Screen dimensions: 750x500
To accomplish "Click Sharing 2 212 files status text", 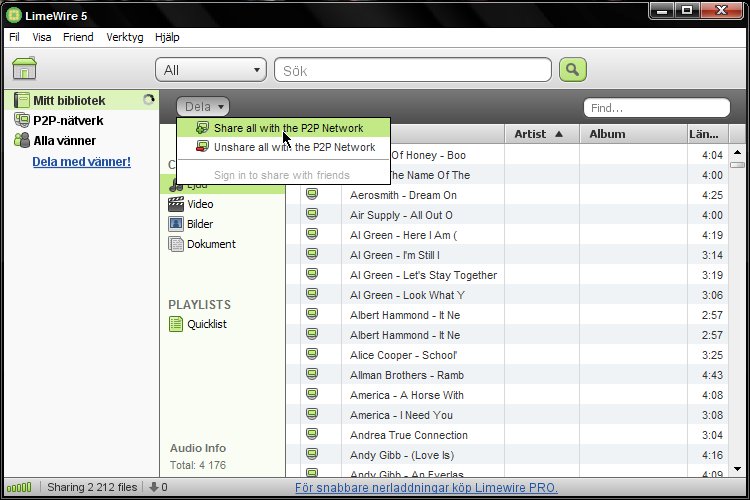I will (92, 487).
